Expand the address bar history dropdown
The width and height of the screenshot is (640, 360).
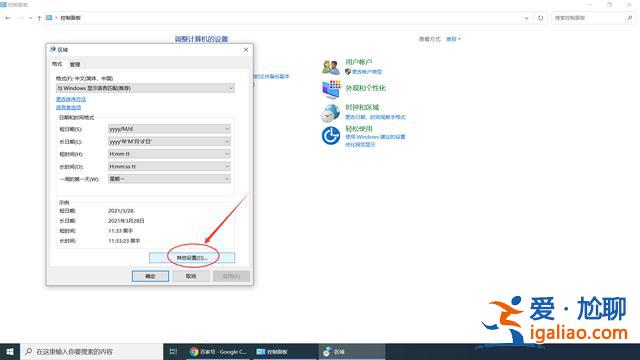point(526,18)
